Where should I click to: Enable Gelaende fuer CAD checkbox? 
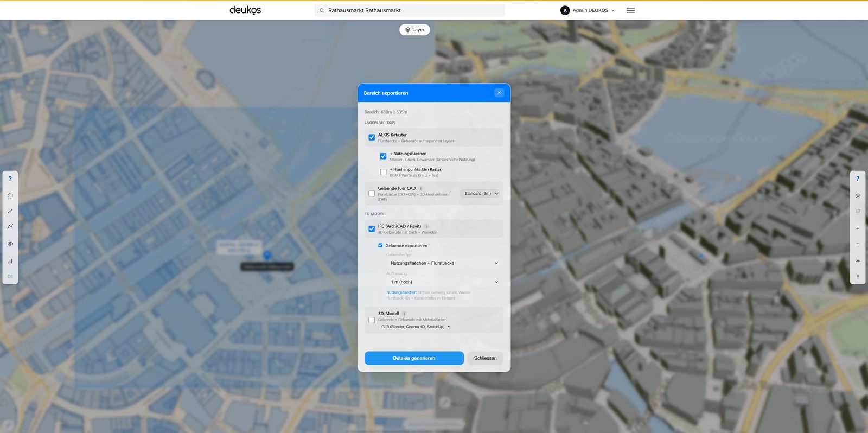click(372, 193)
